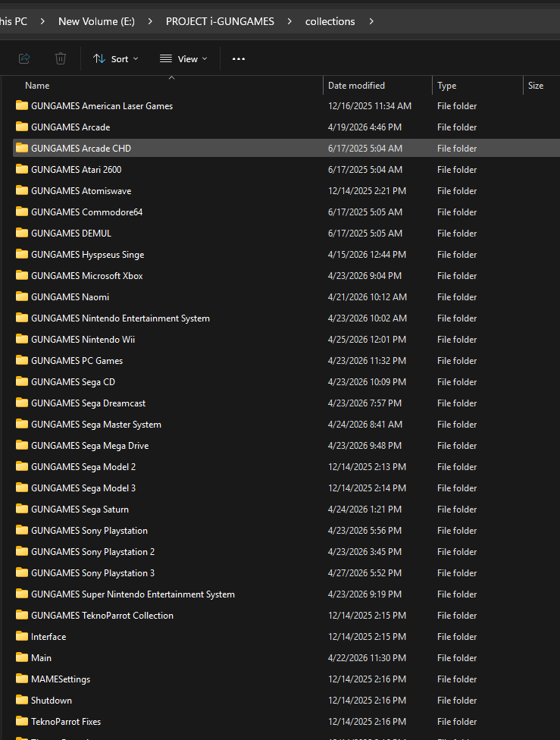Select folder icon of GUNGAMES Sega Mega Drive

click(22, 445)
